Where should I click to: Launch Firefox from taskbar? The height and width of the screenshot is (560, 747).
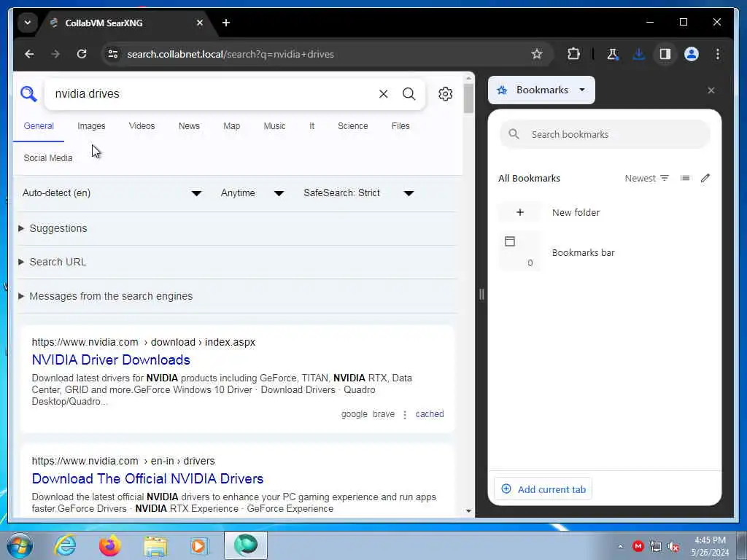[109, 545]
